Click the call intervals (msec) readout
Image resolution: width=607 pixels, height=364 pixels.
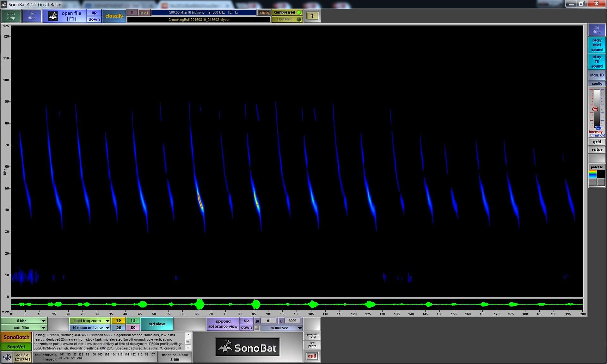click(95, 357)
